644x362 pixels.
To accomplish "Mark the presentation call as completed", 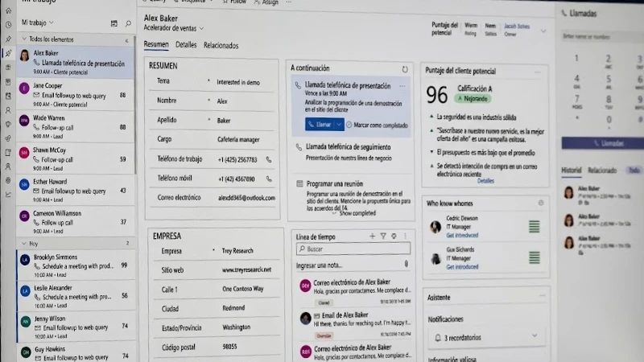I will coord(377,125).
